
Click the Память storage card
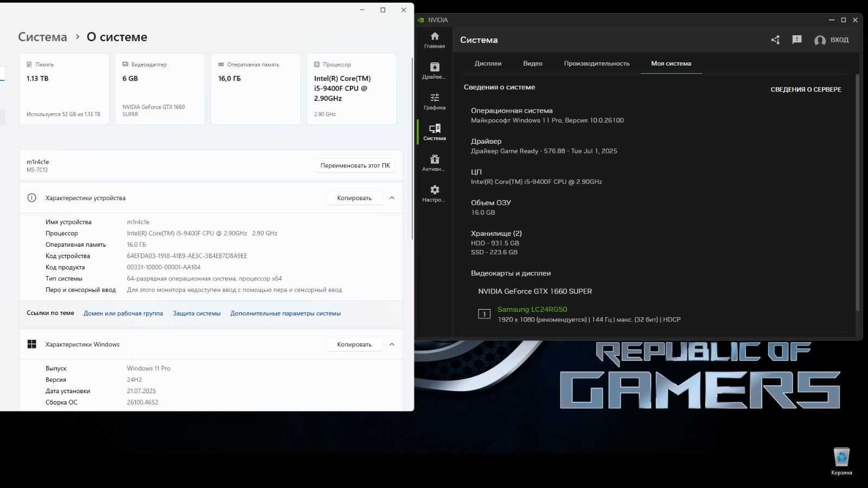click(64, 89)
